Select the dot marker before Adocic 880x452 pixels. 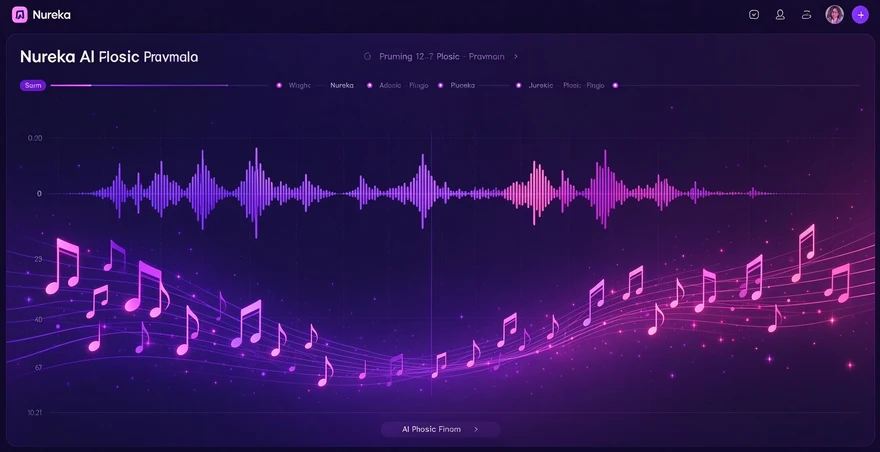[369, 85]
